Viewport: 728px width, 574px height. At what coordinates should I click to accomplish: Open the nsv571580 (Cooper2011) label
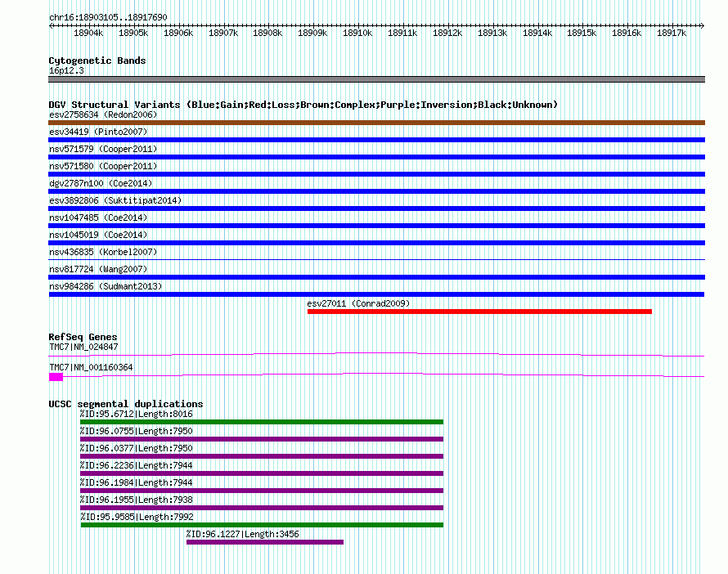click(x=103, y=166)
